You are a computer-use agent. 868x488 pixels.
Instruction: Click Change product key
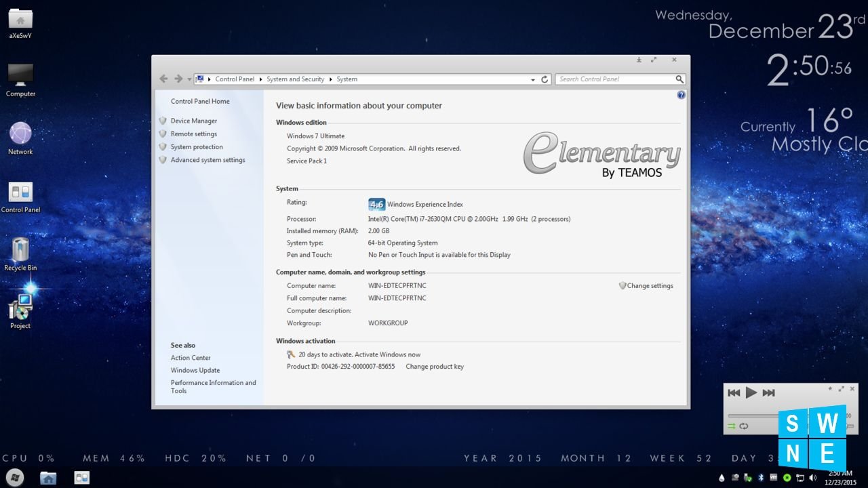point(435,367)
